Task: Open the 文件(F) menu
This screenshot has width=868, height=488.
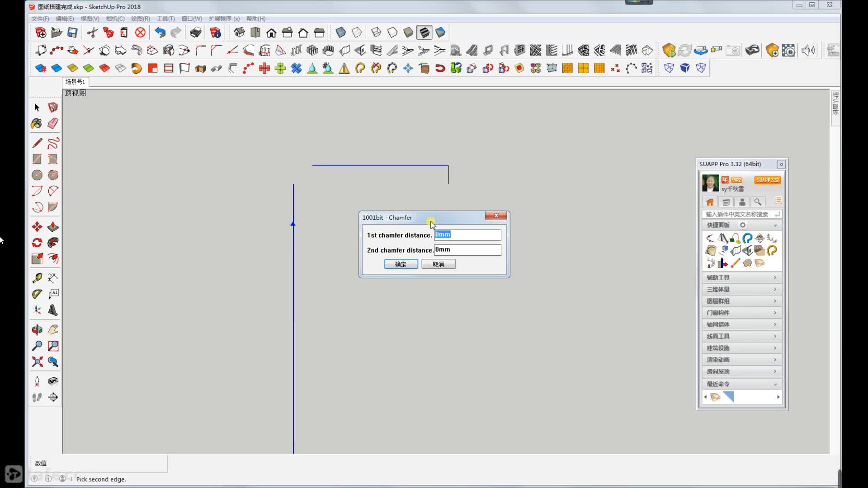Action: 40,19
